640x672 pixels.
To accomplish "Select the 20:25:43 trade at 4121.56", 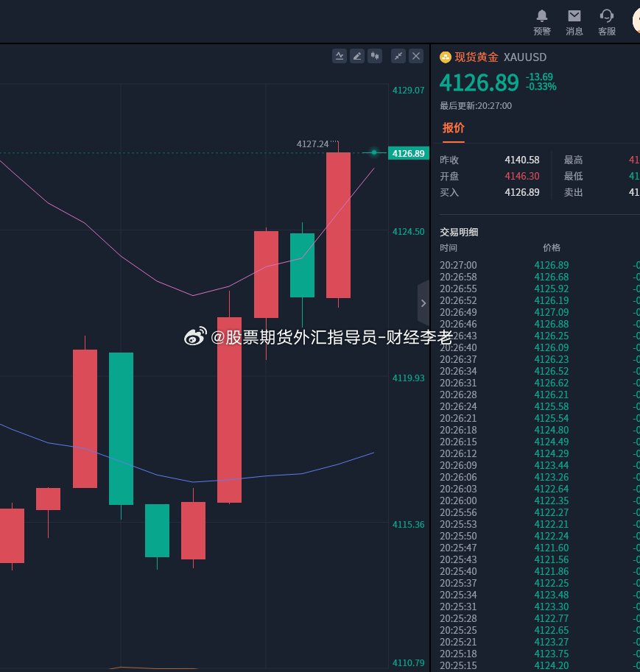I will tap(540, 559).
